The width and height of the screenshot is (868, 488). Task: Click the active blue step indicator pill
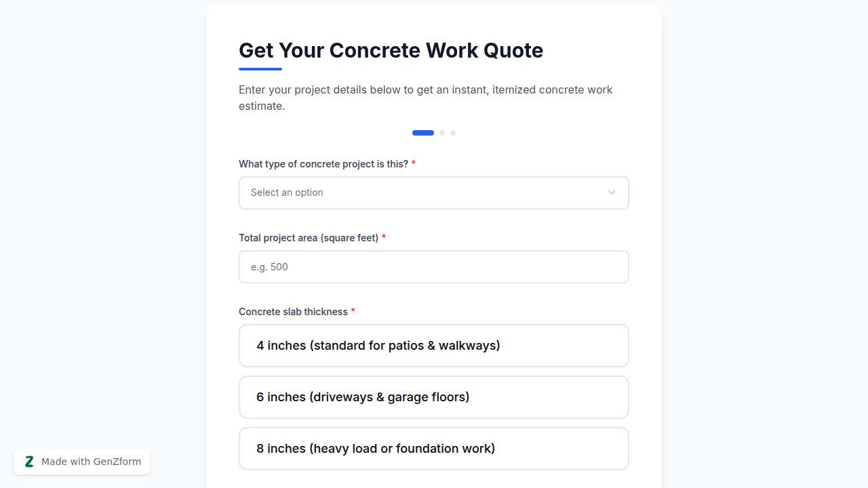point(422,133)
